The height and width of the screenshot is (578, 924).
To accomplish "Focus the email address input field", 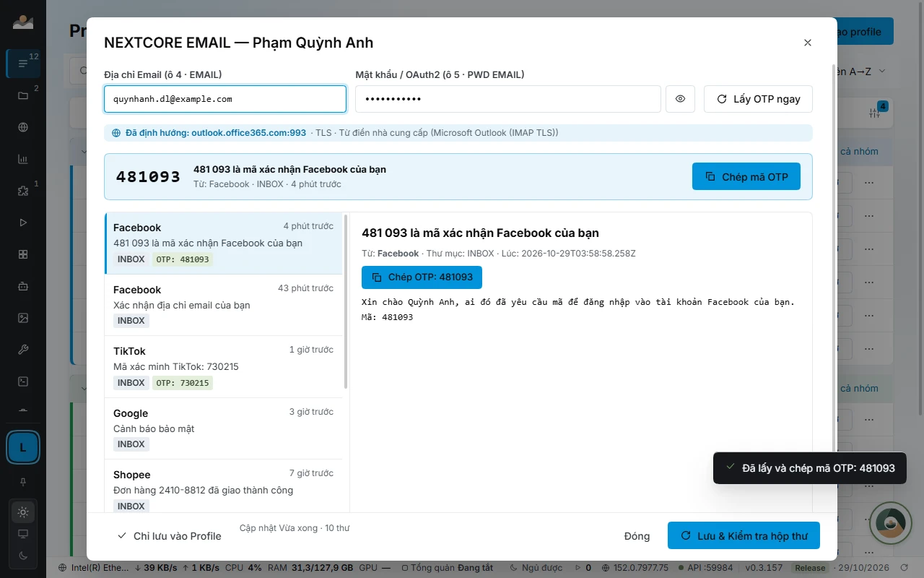I will point(225,99).
